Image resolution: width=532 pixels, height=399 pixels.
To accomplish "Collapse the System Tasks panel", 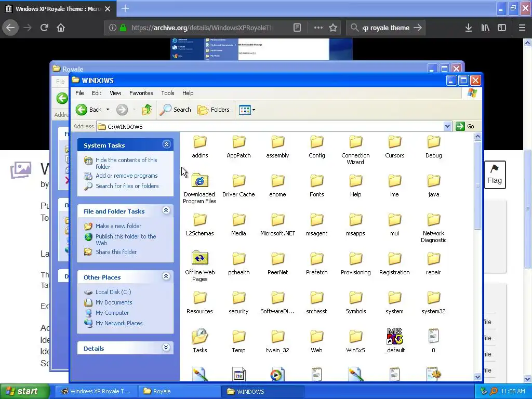I will click(166, 144).
